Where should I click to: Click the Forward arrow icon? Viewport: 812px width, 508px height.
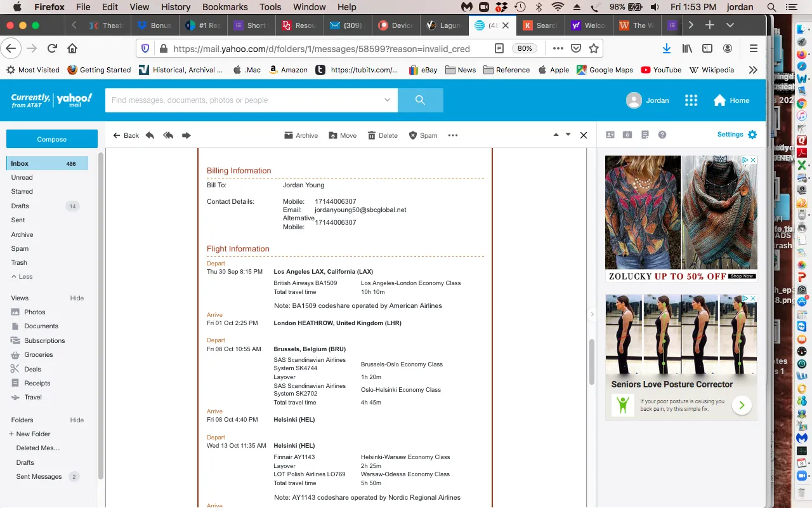tap(187, 135)
